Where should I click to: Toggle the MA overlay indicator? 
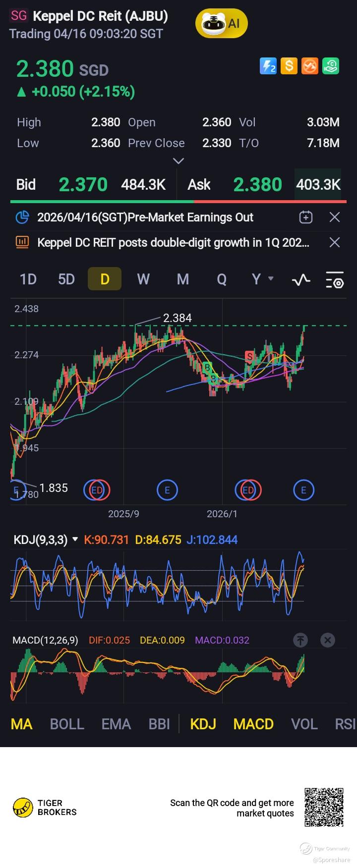(21, 724)
